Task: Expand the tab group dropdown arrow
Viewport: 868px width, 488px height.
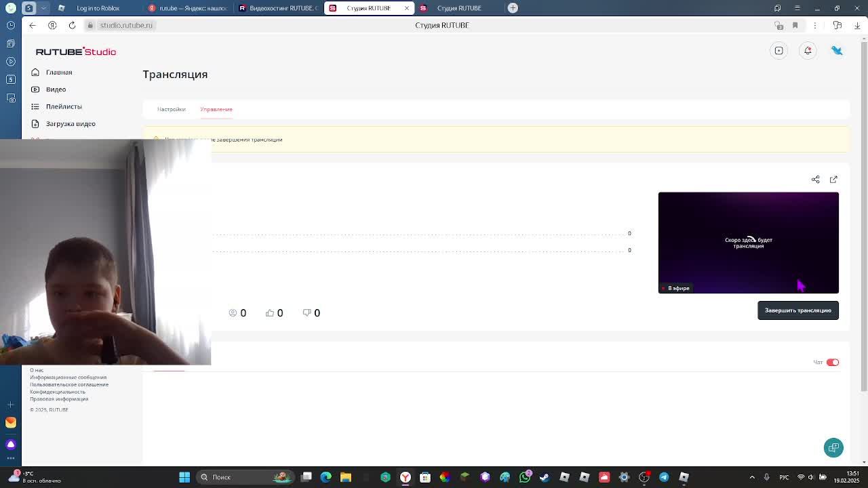Action: pos(43,8)
